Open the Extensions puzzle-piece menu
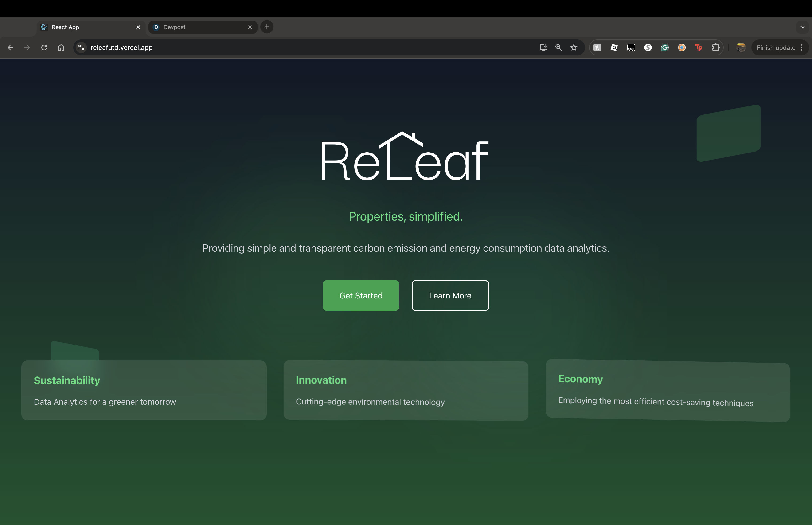This screenshot has width=812, height=525. pyautogui.click(x=716, y=48)
